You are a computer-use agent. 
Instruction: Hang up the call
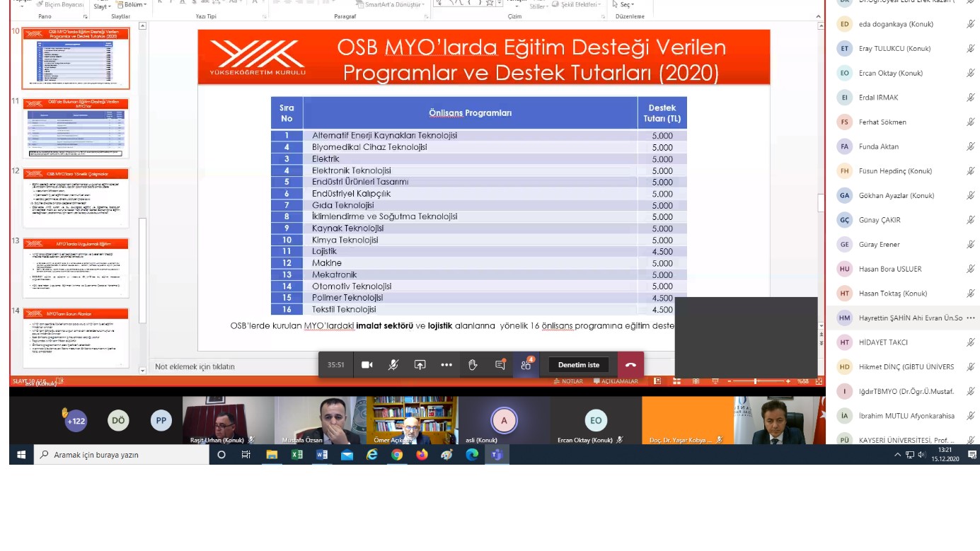tap(630, 365)
